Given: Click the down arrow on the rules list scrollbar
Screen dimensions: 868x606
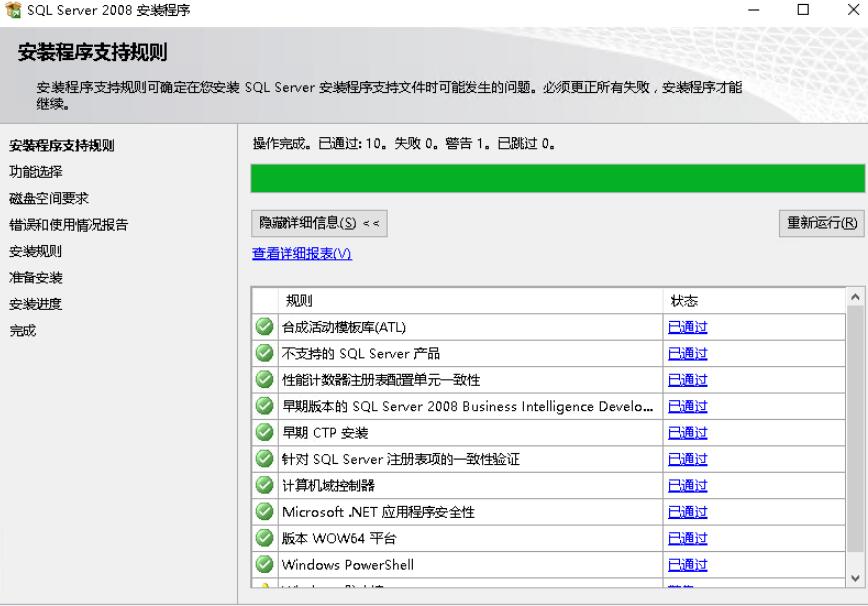Looking at the screenshot, I should pyautogui.click(x=855, y=579).
